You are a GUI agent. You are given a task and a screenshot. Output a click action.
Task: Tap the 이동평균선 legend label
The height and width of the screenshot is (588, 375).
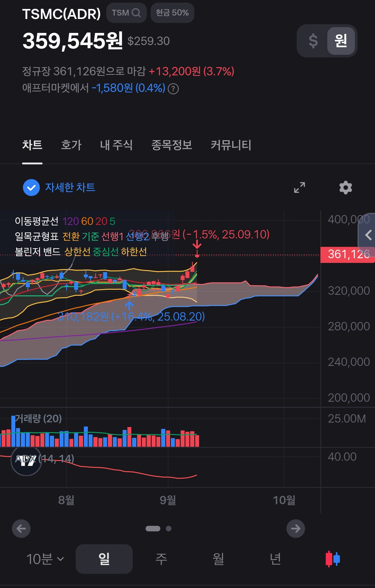click(x=37, y=221)
